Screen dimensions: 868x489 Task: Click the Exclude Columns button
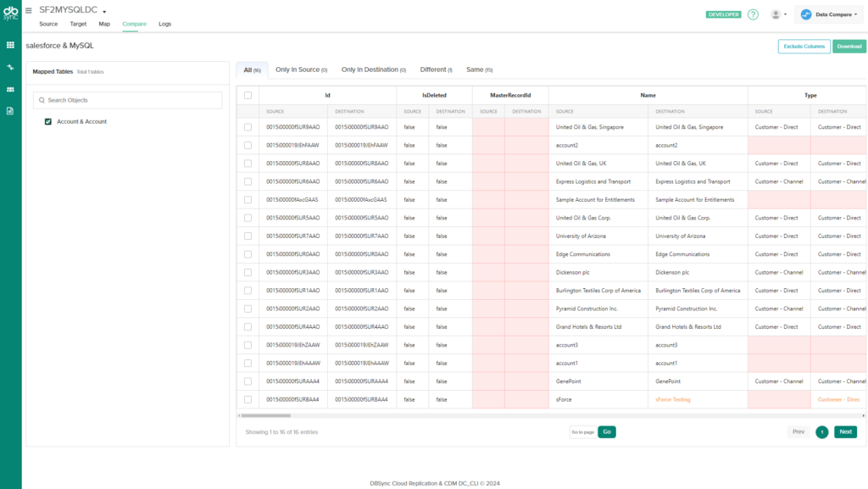click(804, 47)
